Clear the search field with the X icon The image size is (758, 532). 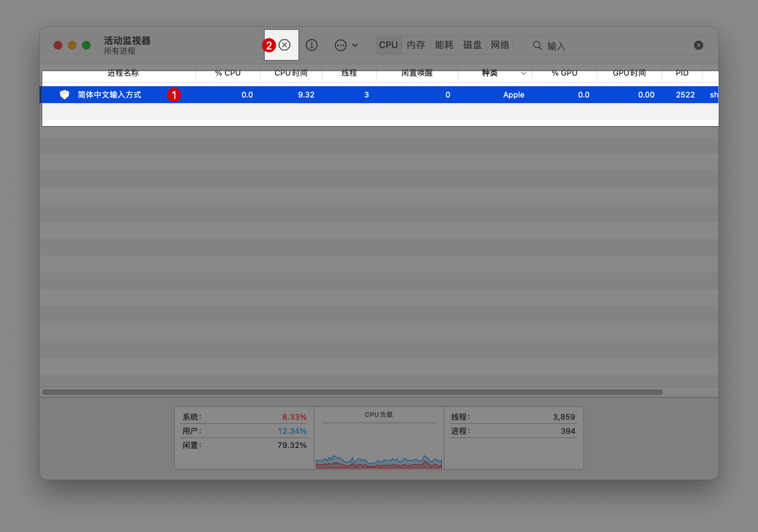coord(698,45)
